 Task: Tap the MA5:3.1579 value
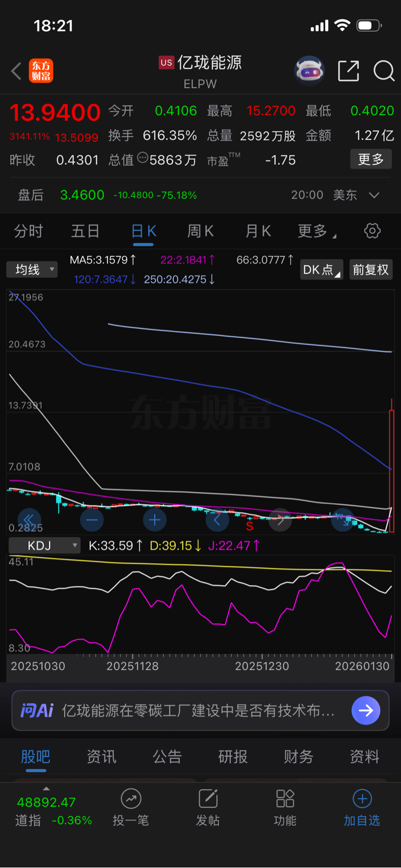(x=103, y=259)
